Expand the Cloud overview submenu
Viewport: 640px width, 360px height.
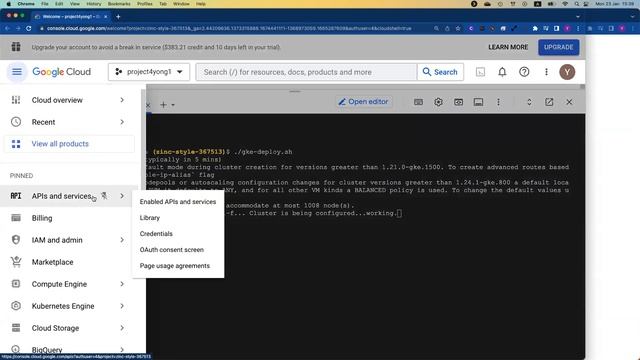(x=122, y=100)
